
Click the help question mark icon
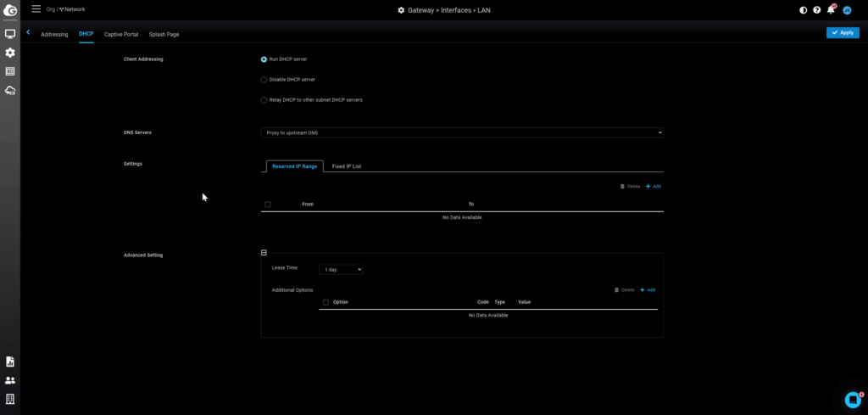[817, 10]
